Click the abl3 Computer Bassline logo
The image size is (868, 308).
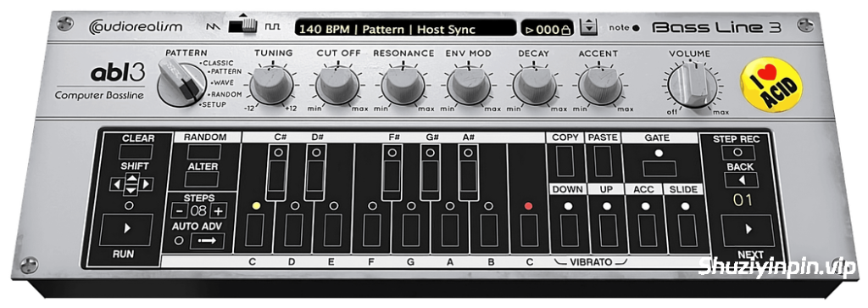(100, 82)
